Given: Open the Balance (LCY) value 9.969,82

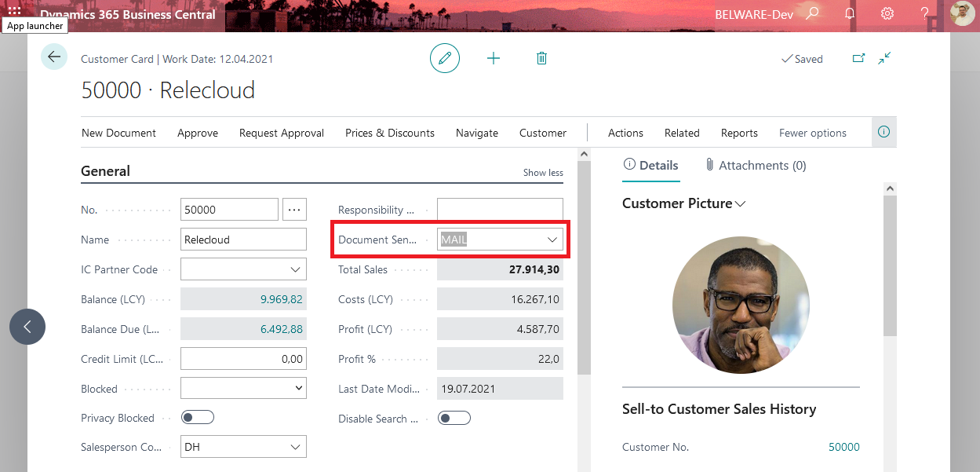Looking at the screenshot, I should pos(281,299).
